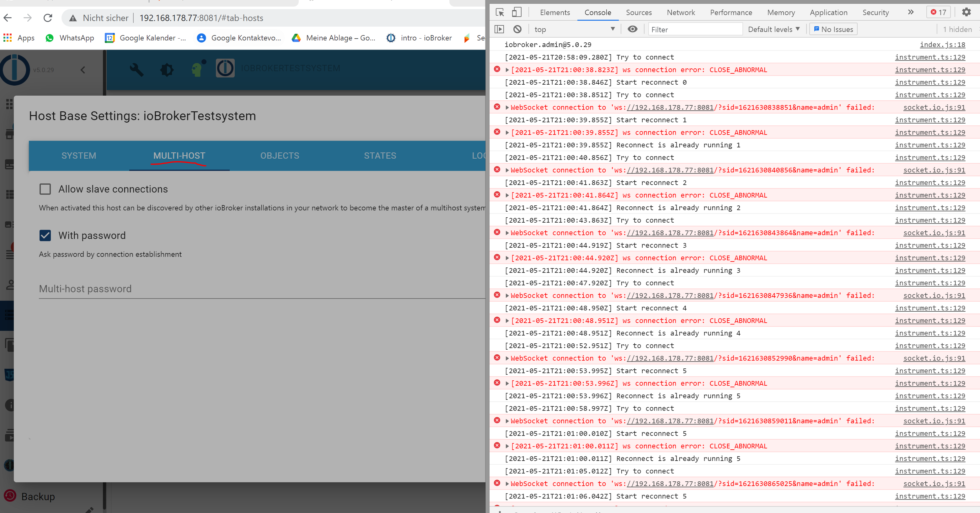Enable the Allow slave connections checkbox
The width and height of the screenshot is (980, 513).
45,189
